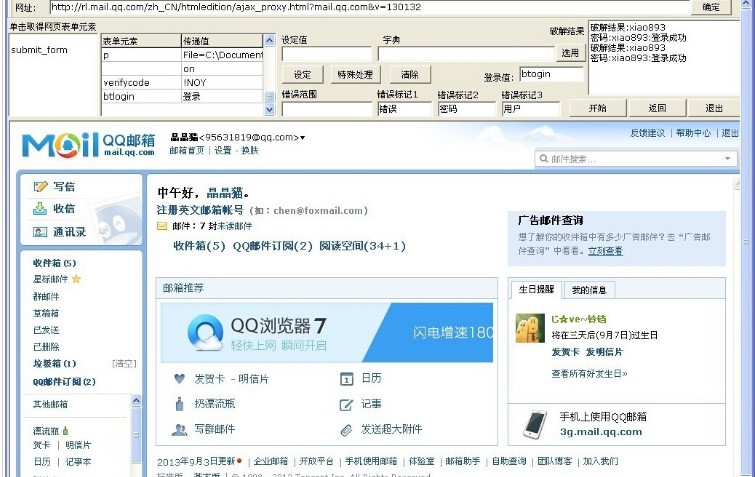Open the mail search dropdown arrow
755x477 pixels.
[728, 158]
